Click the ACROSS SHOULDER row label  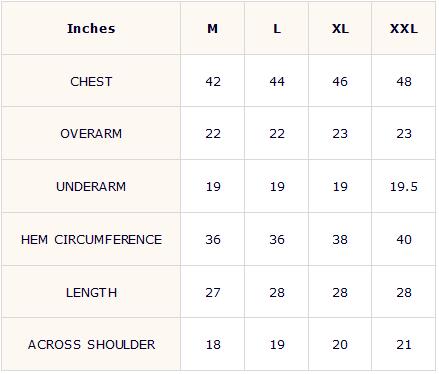pos(91,345)
